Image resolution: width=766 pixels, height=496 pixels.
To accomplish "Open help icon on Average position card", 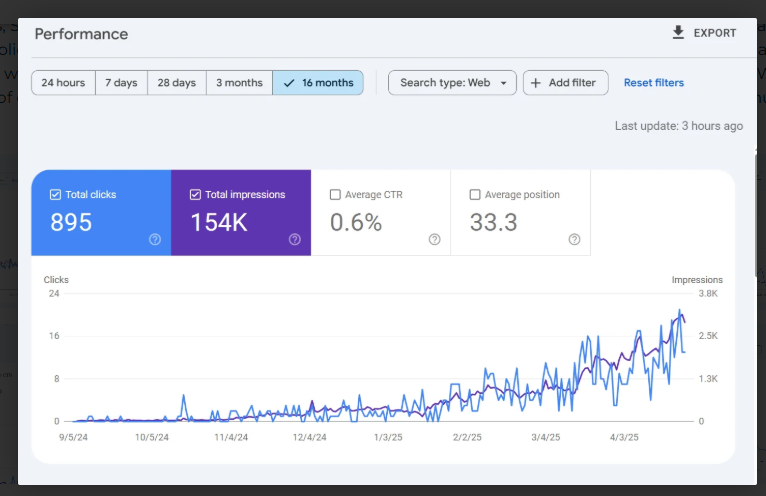I will [x=574, y=239].
